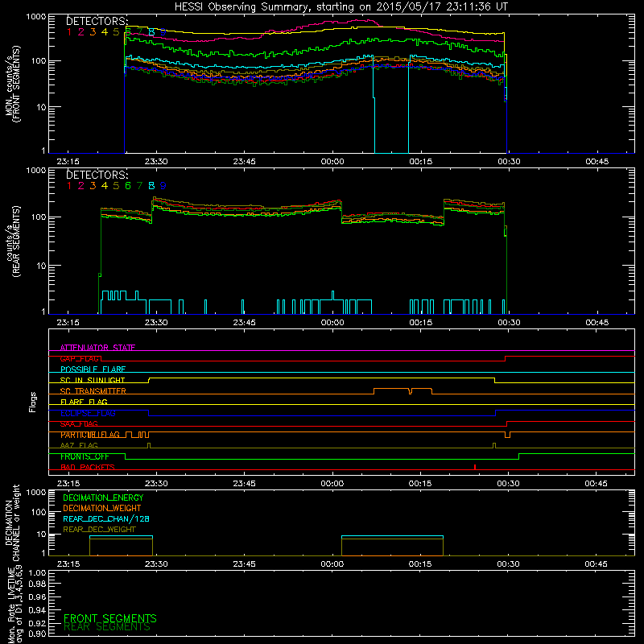Image resolution: width=644 pixels, height=644 pixels.
Task: Click the FRONT SEGMENTS livetime legend label
Action: point(110,618)
